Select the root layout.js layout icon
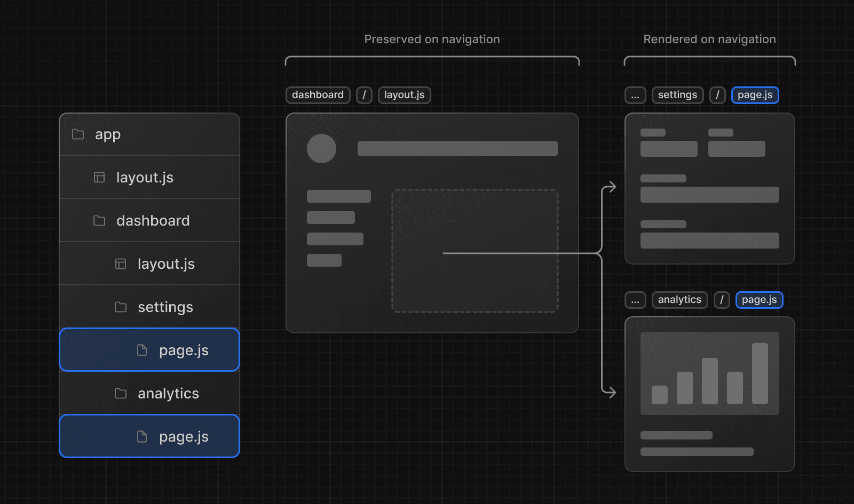 [99, 177]
